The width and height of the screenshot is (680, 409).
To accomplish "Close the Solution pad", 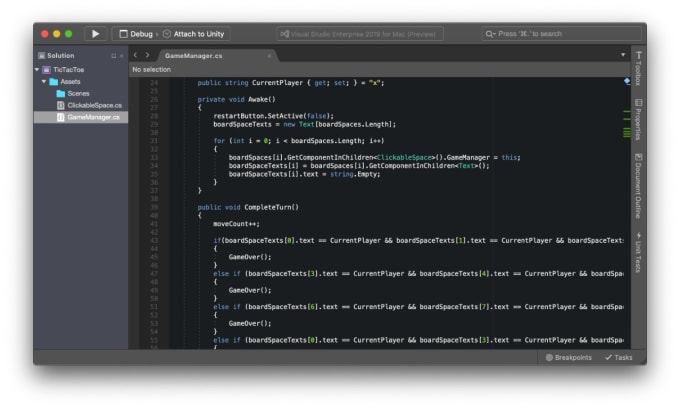I will pos(122,56).
